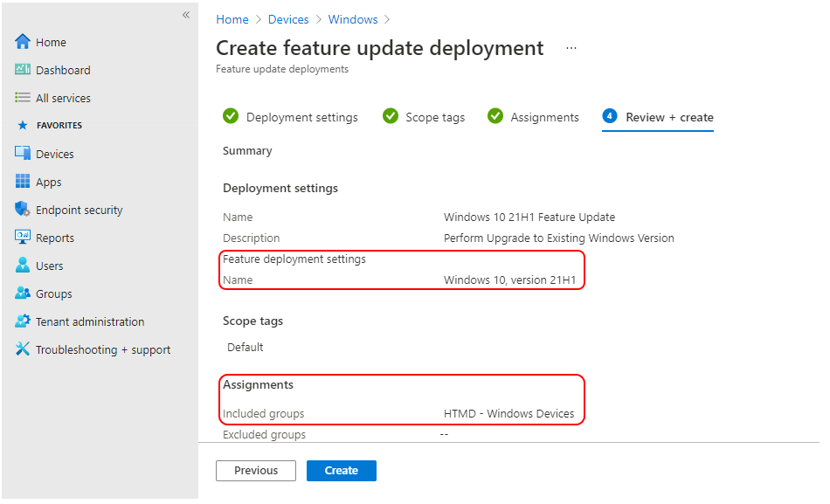Click the Previous button
This screenshot has height=504, width=830.
(256, 470)
